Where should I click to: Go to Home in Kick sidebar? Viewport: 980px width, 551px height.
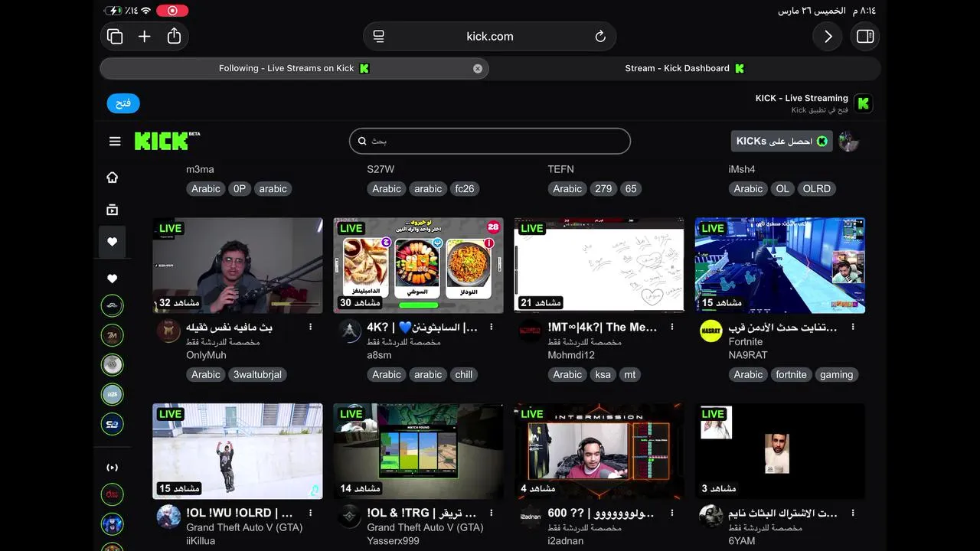(113, 177)
